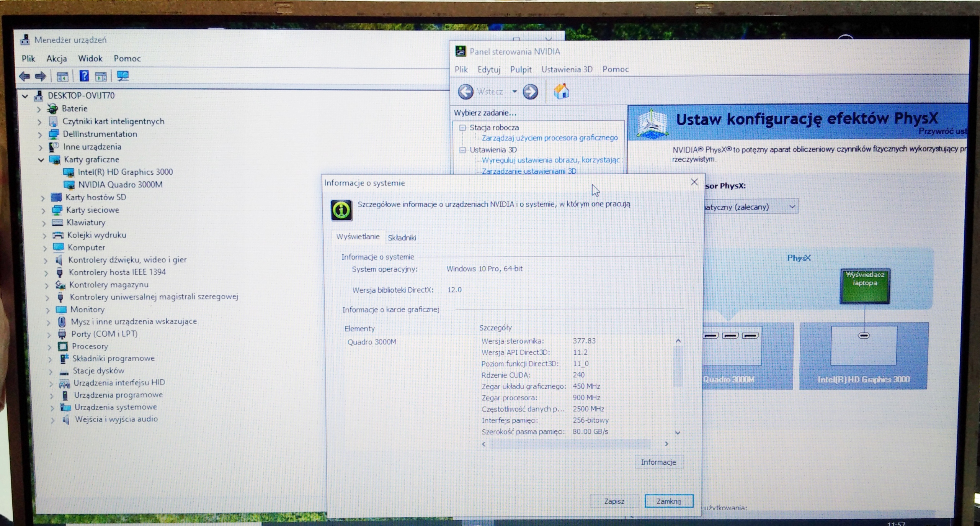This screenshot has width=980, height=526.
Task: Click the Zamknij button
Action: [x=669, y=501]
